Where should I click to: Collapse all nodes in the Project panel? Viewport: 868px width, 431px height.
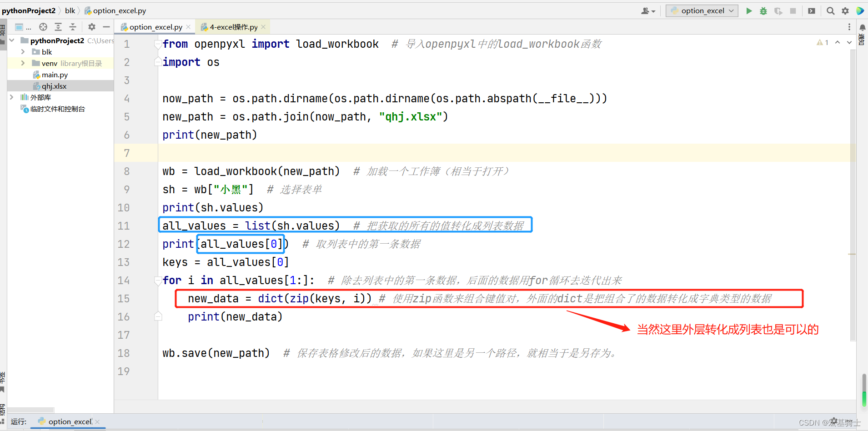72,27
